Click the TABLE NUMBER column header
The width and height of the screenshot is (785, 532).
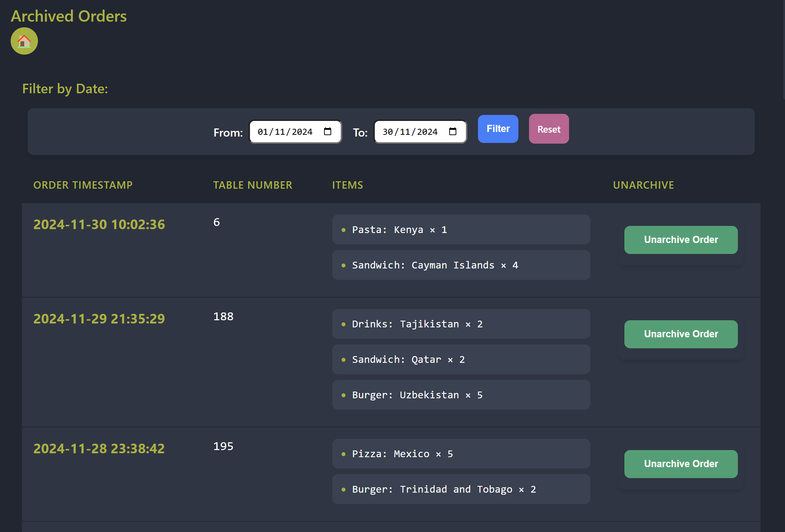click(x=253, y=185)
